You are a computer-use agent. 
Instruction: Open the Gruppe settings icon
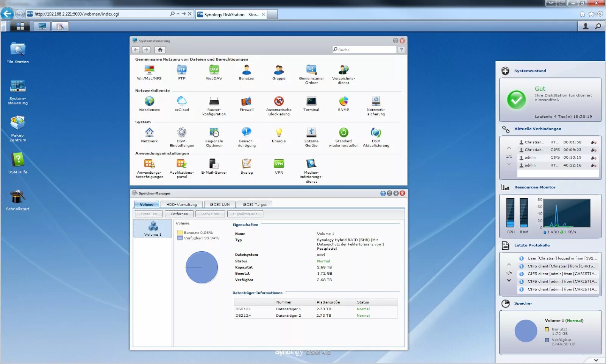coord(279,73)
